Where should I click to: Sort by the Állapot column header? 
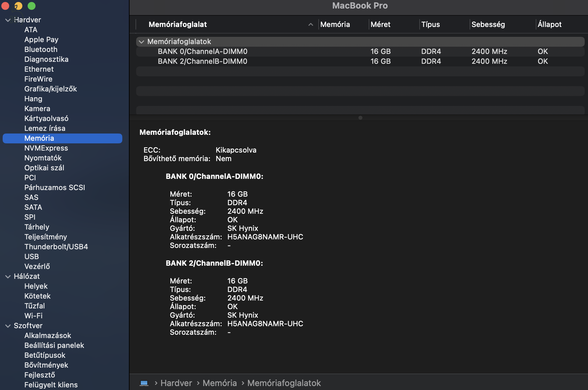pos(550,24)
